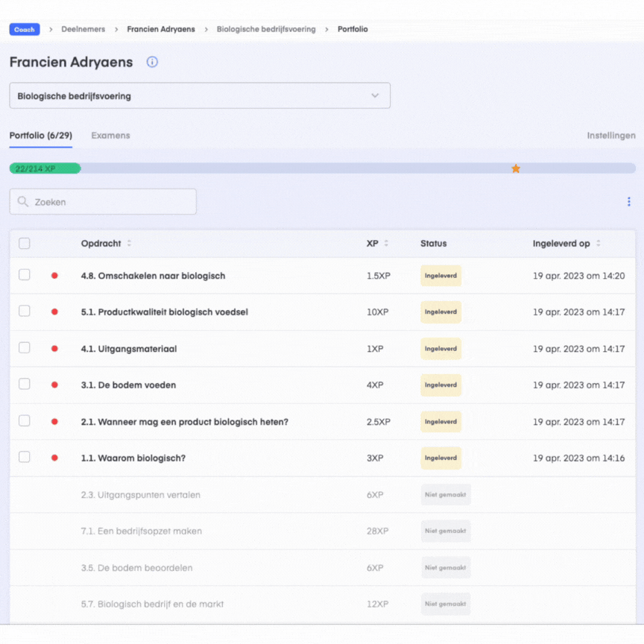Select row 5.7. Biologisch bedrijf en de markt
This screenshot has width=644, height=644.
tap(323, 604)
